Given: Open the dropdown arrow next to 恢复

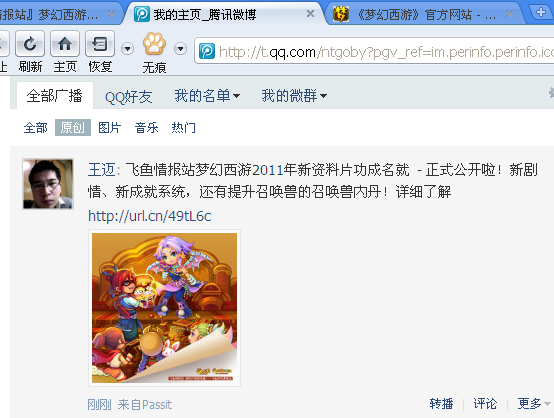Looking at the screenshot, I should point(127,48).
